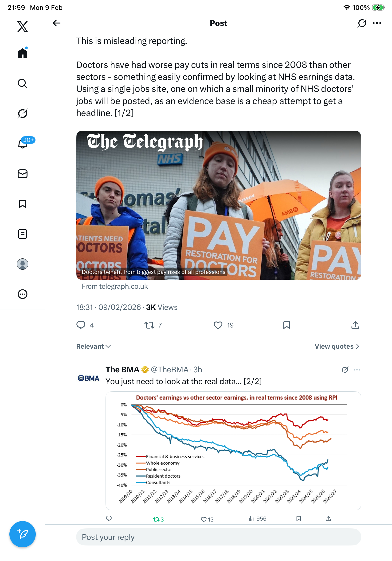This screenshot has height=561, width=392.
Task: Tap the compose new post button
Action: (23, 534)
